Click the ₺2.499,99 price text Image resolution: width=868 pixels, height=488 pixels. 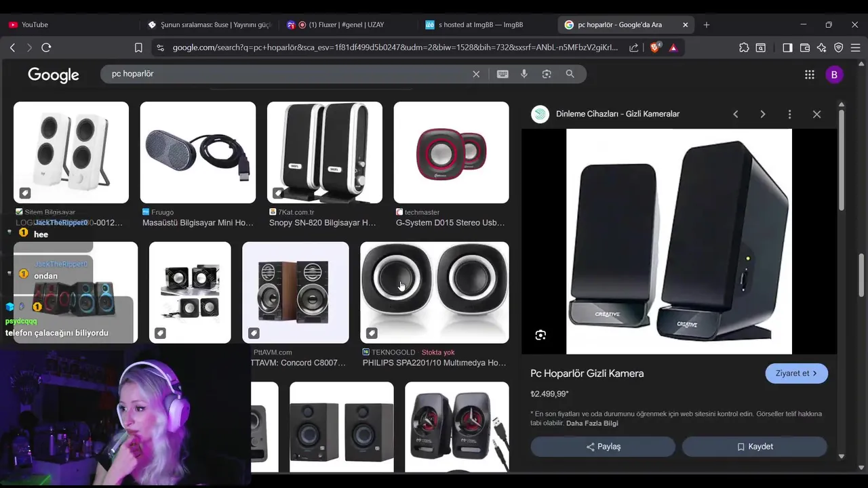[x=549, y=394]
